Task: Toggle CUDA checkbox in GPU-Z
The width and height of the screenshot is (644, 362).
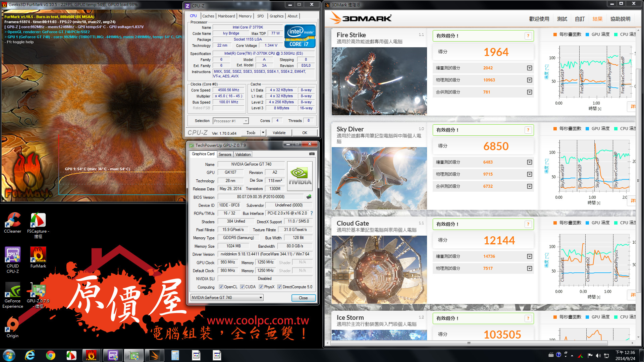Action: 242,287
